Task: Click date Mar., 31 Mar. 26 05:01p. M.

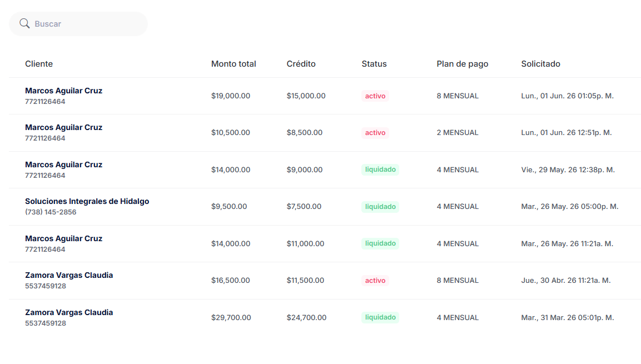Action: (x=568, y=318)
